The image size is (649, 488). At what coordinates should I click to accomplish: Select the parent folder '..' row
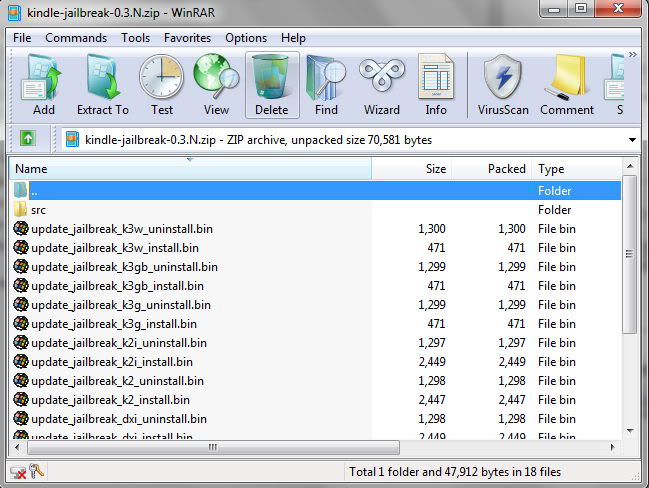pyautogui.click(x=315, y=190)
